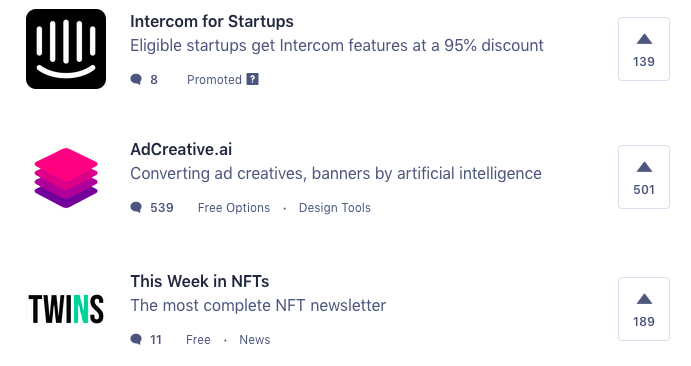Screen dimensions: 691x366
Task: Select the Design Tools topic tag
Action: [334, 207]
